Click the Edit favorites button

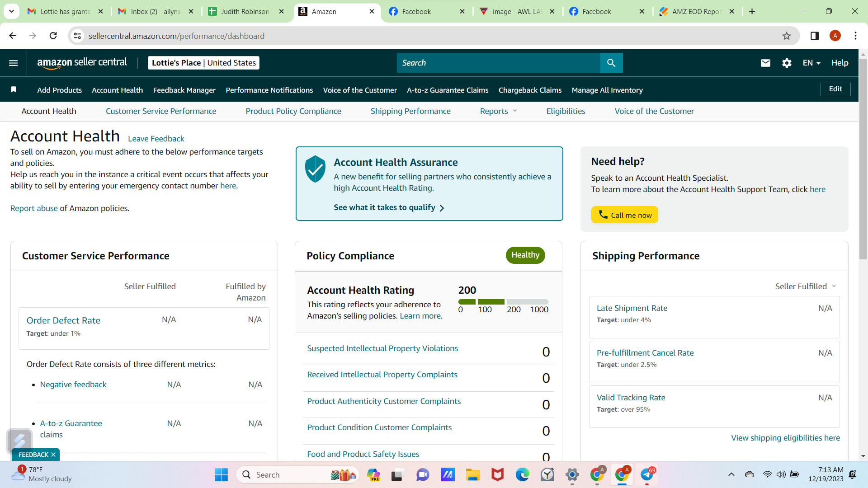coord(835,89)
